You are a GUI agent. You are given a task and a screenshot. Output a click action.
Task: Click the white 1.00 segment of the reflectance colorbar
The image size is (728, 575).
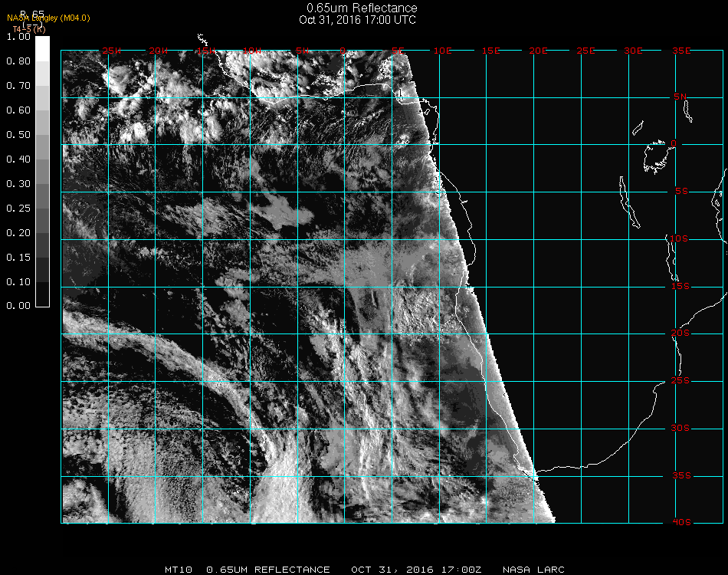tap(43, 48)
